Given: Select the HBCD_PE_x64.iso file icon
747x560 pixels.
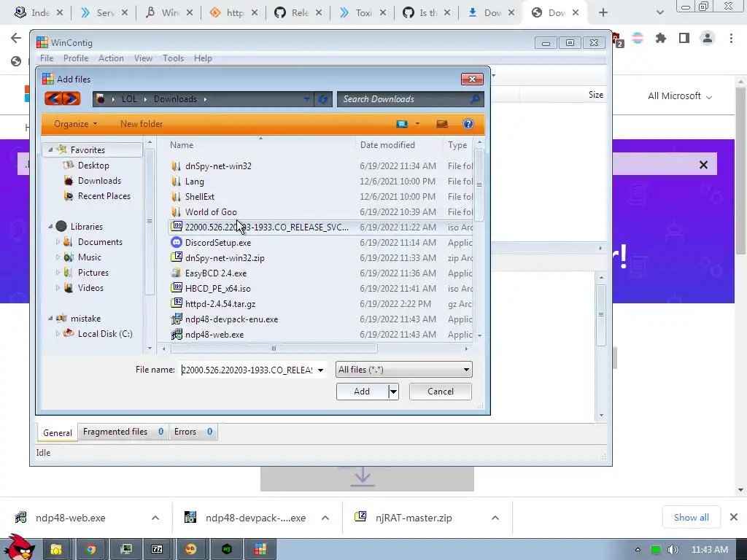Looking at the screenshot, I should 177,288.
